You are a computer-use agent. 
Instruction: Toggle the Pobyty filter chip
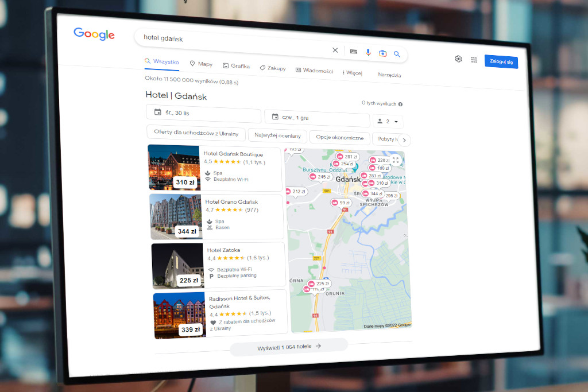click(385, 139)
